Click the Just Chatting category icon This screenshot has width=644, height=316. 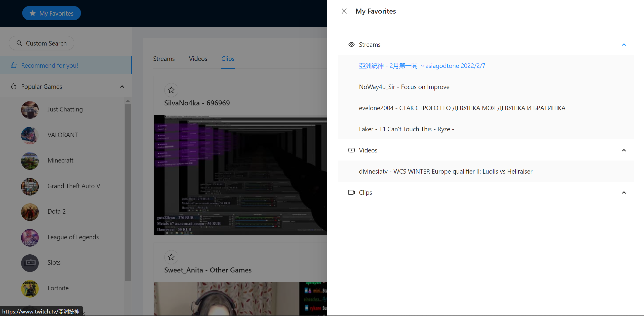pyautogui.click(x=30, y=110)
